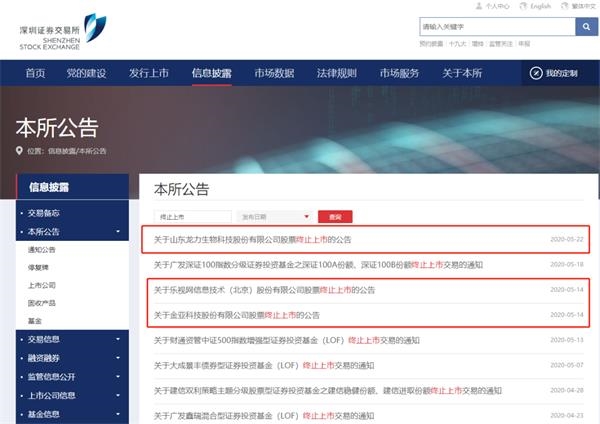Expand the 监管信息公开 sidebar section arrow
Image resolution: width=600 pixels, height=424 pixels.
pyautogui.click(x=118, y=377)
